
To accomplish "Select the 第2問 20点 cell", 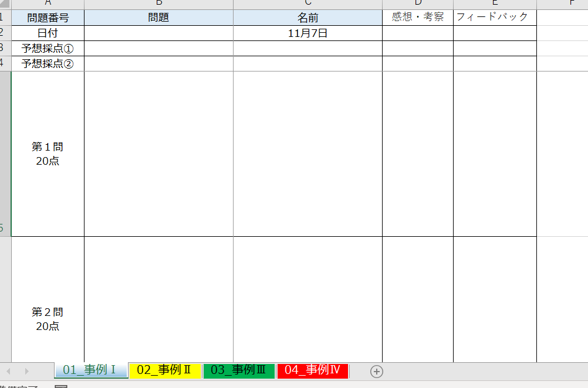I will coord(48,299).
